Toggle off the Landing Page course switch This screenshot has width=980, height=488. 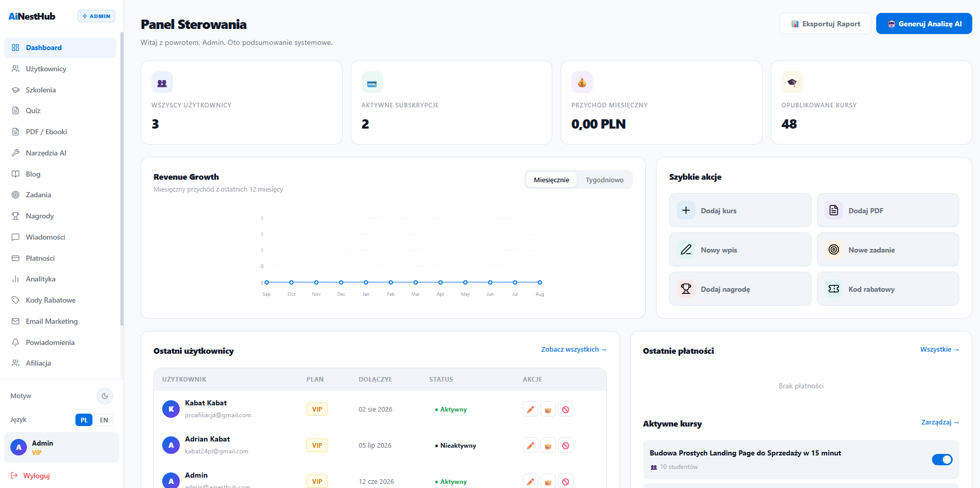pos(942,460)
